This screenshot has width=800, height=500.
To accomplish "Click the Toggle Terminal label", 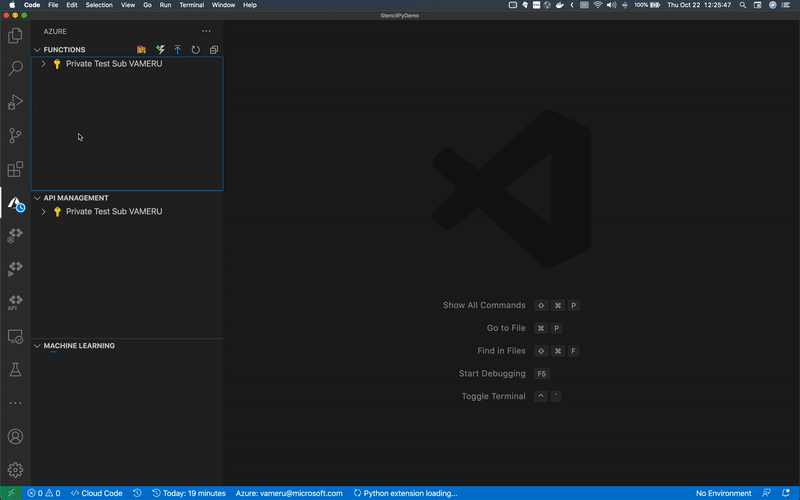I will pos(493,396).
